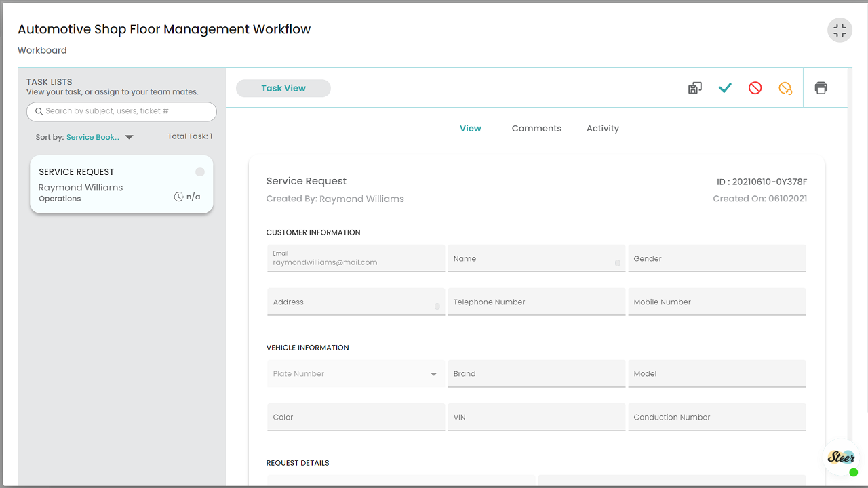Click the clock icon on the task card
This screenshot has width=868, height=488.
(x=178, y=197)
